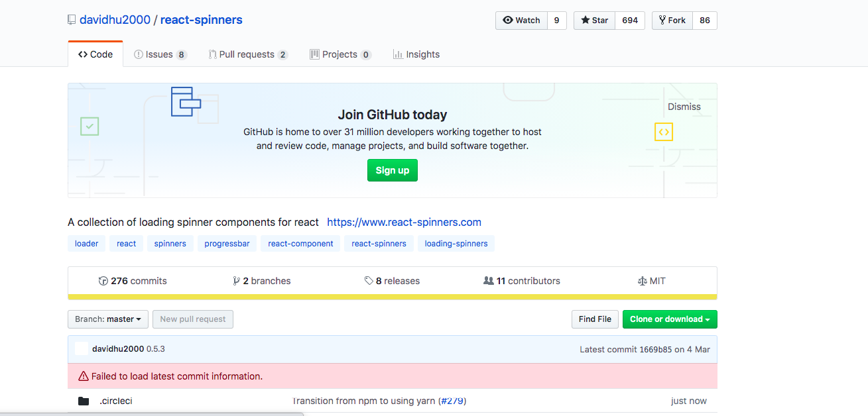View the 11 contributors
868x416 pixels.
point(522,281)
